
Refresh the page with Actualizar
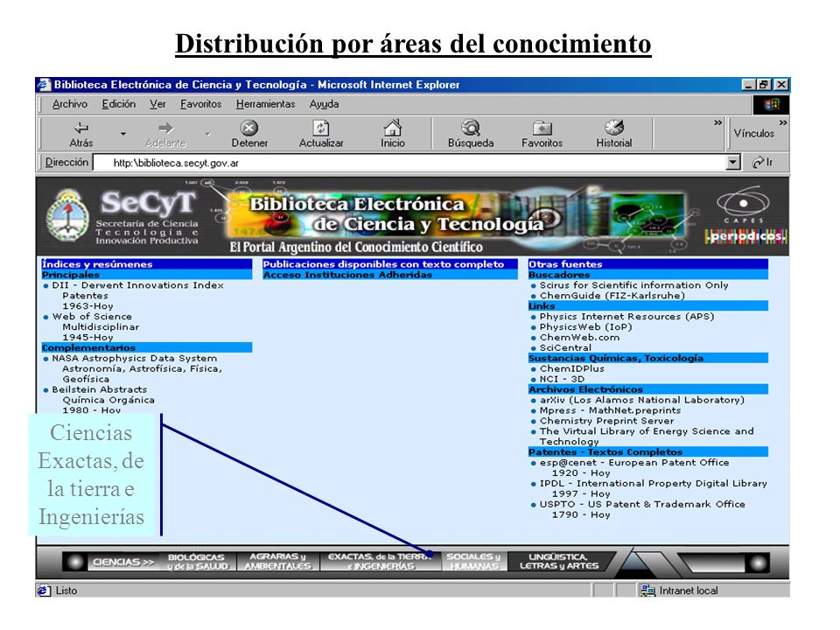click(321, 133)
